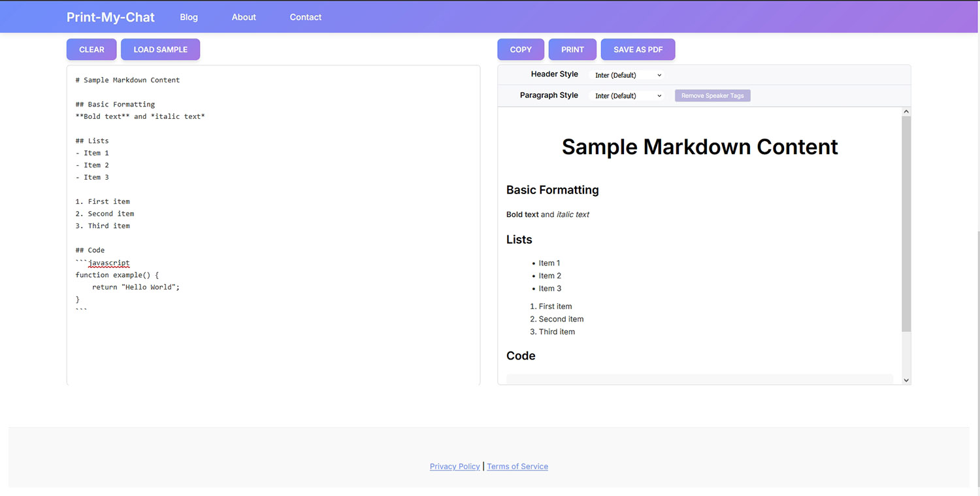
Task: Go to the Contact page
Action: (x=305, y=17)
